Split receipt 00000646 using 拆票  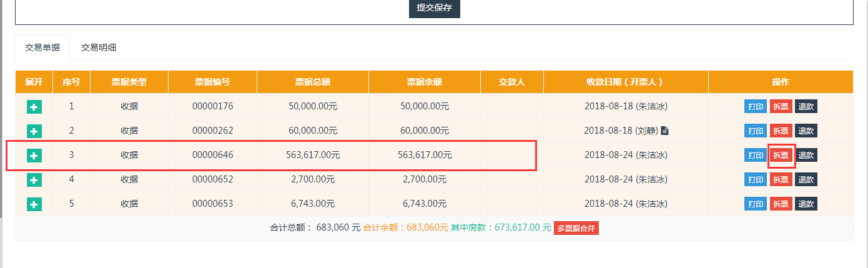(x=781, y=156)
